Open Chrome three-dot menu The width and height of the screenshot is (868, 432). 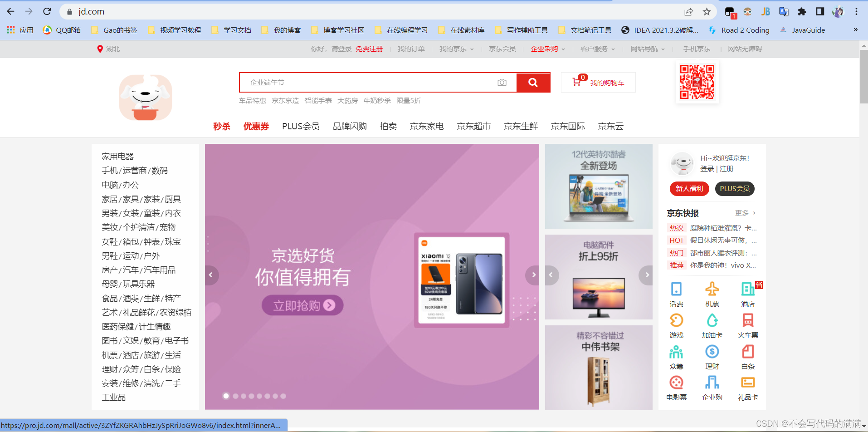pyautogui.click(x=856, y=12)
